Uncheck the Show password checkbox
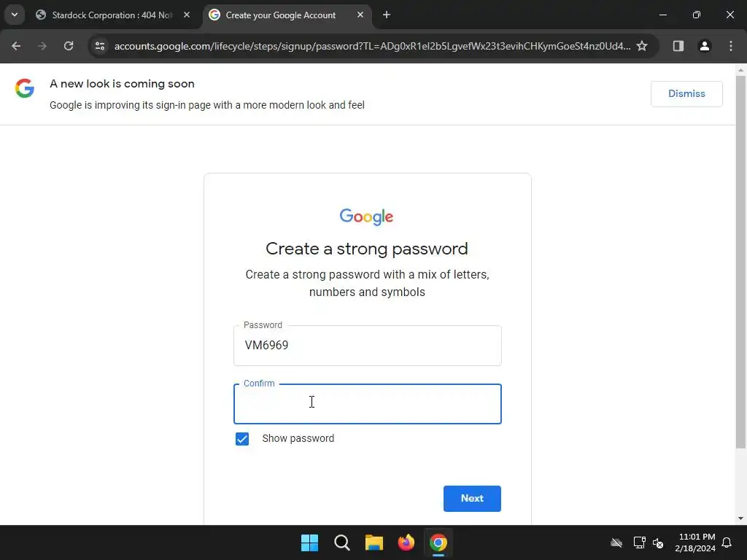 point(242,438)
